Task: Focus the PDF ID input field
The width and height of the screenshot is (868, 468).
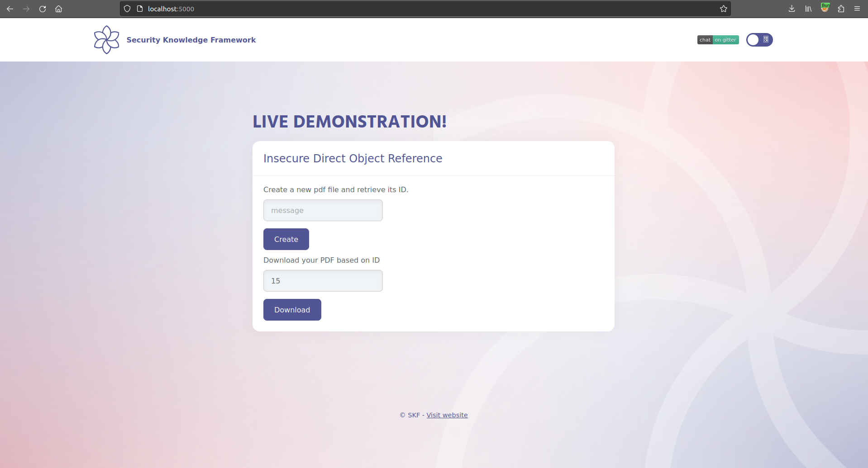Action: tap(323, 281)
